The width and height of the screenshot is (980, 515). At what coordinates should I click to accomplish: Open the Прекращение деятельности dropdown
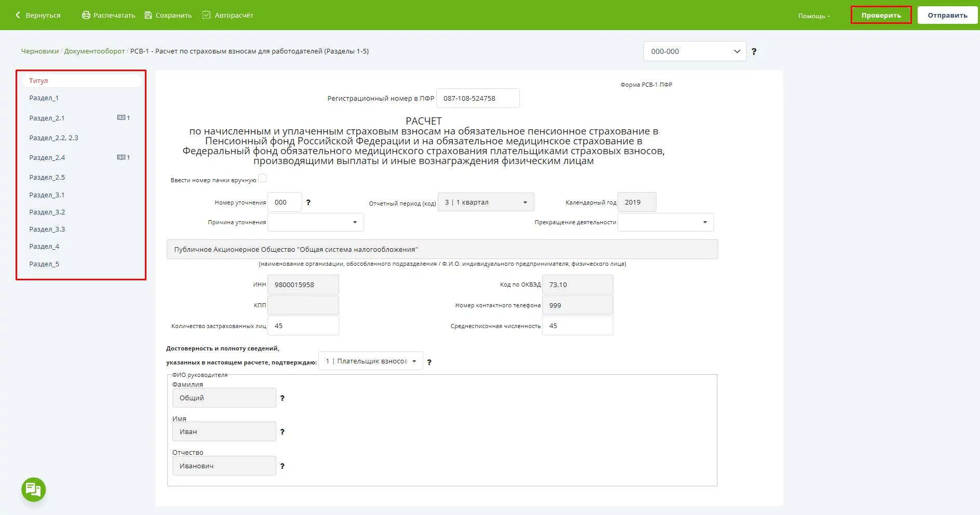666,222
